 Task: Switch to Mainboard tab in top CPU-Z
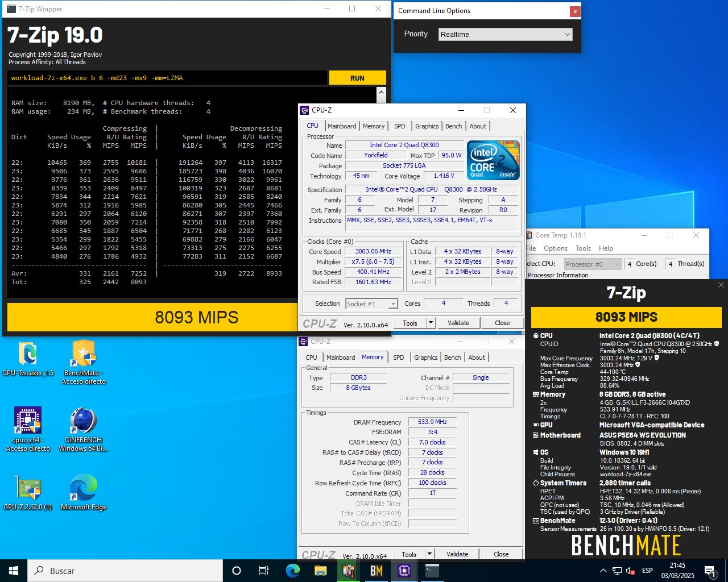tap(342, 126)
